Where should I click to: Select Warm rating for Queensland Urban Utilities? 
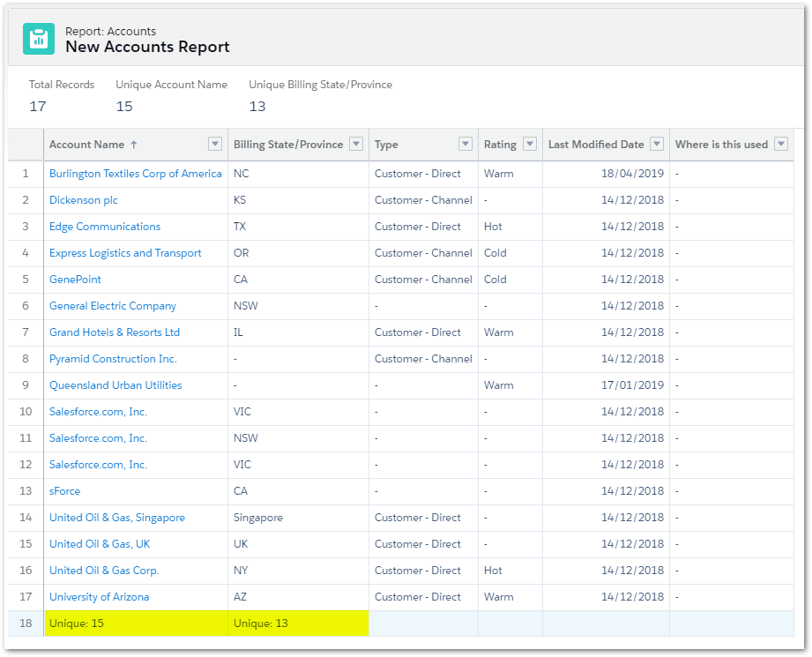coord(510,385)
